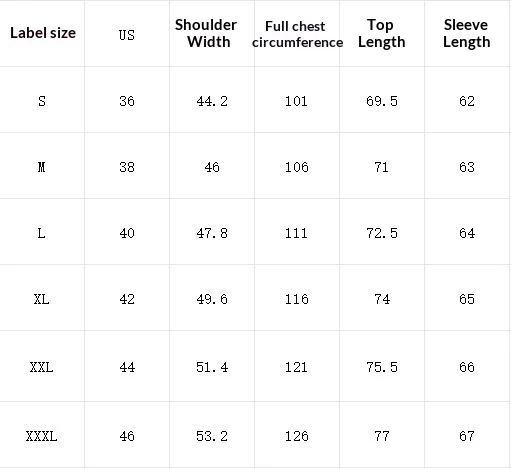Select shoulder width value 44.2

(x=212, y=101)
